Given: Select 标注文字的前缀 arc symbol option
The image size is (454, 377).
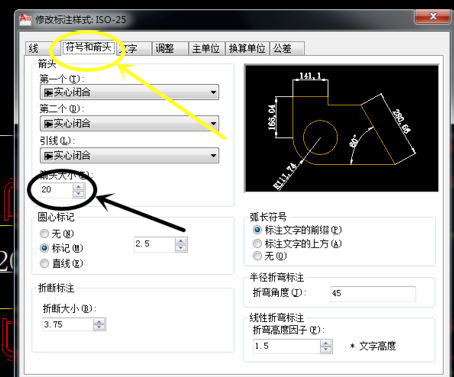Looking at the screenshot, I should tap(297, 230).
